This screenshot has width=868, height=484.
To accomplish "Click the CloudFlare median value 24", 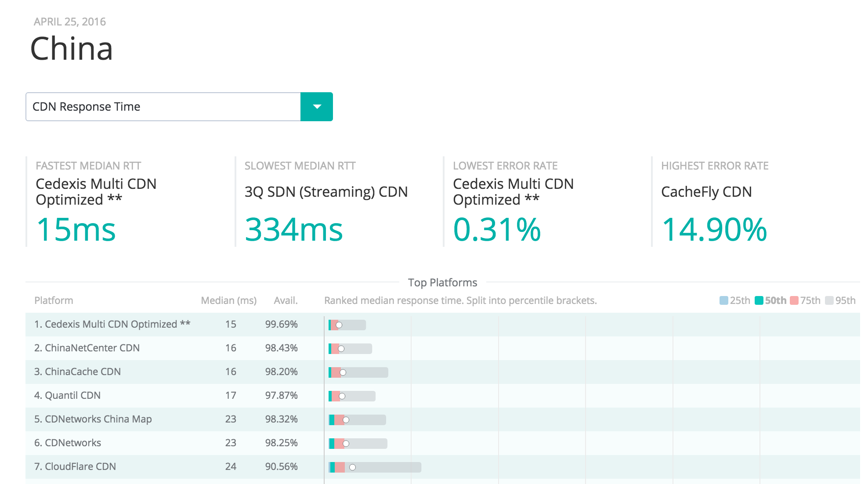I will tap(231, 466).
